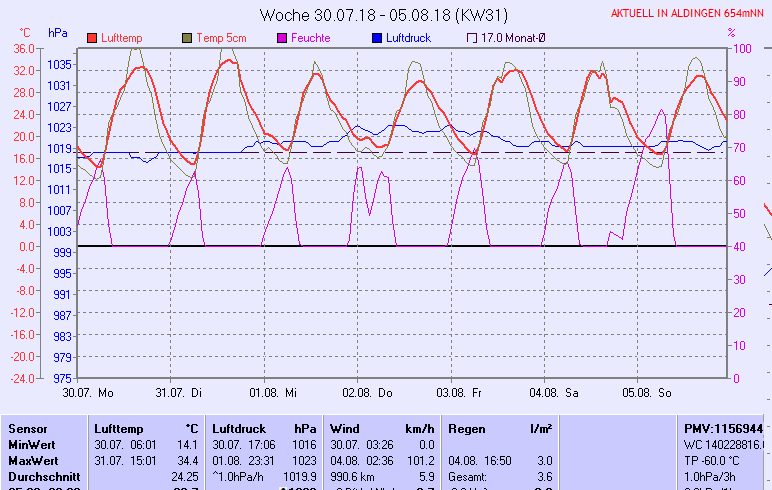Toggle the 17.0 Monat-Ø legend box
Screen dimensions: 772x490
tap(472, 38)
